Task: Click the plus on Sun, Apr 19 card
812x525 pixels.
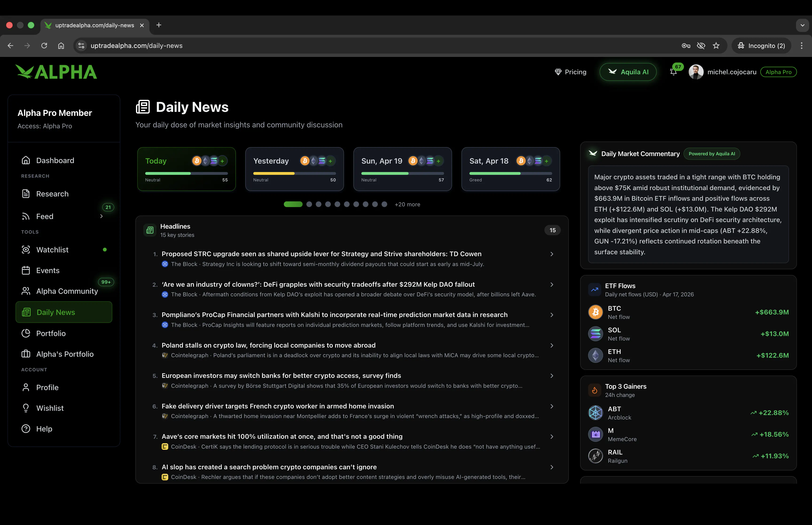Action: click(439, 161)
